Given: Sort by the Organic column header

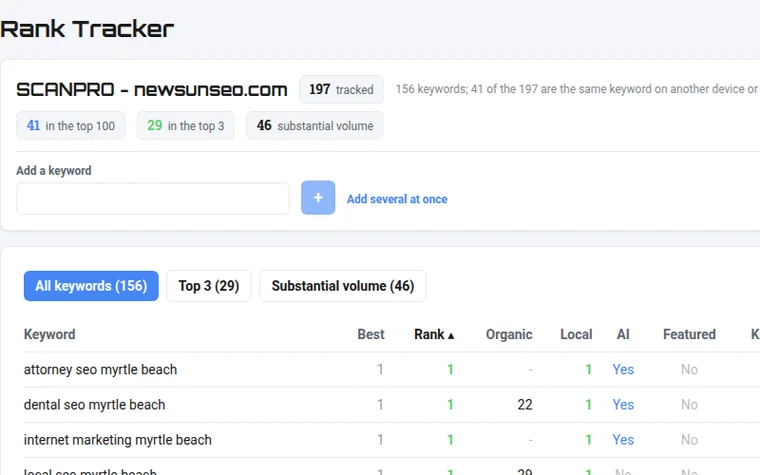Looking at the screenshot, I should 509,334.
